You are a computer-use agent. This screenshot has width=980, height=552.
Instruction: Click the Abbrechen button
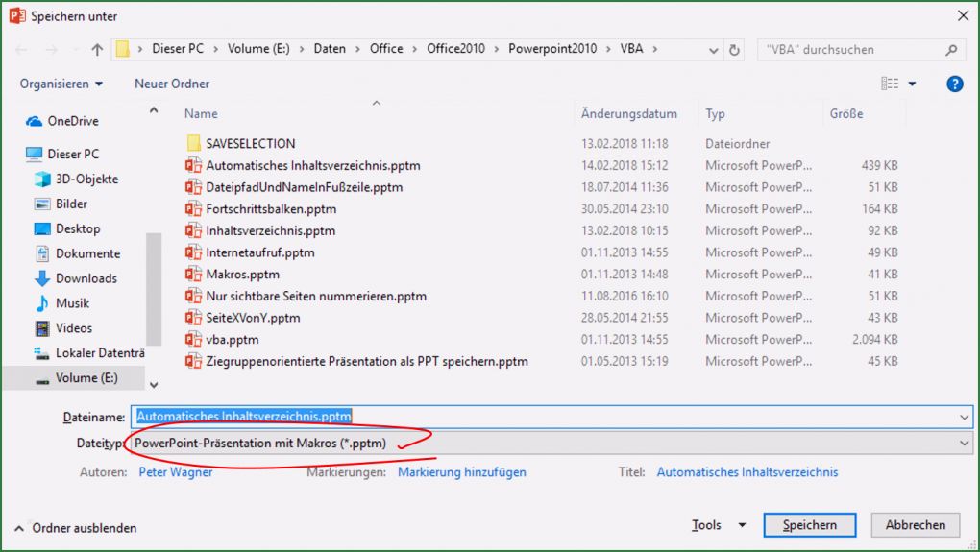click(x=915, y=525)
